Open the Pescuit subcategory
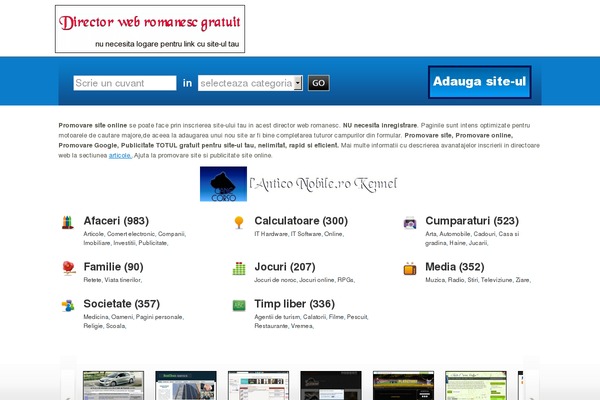 [x=357, y=317]
